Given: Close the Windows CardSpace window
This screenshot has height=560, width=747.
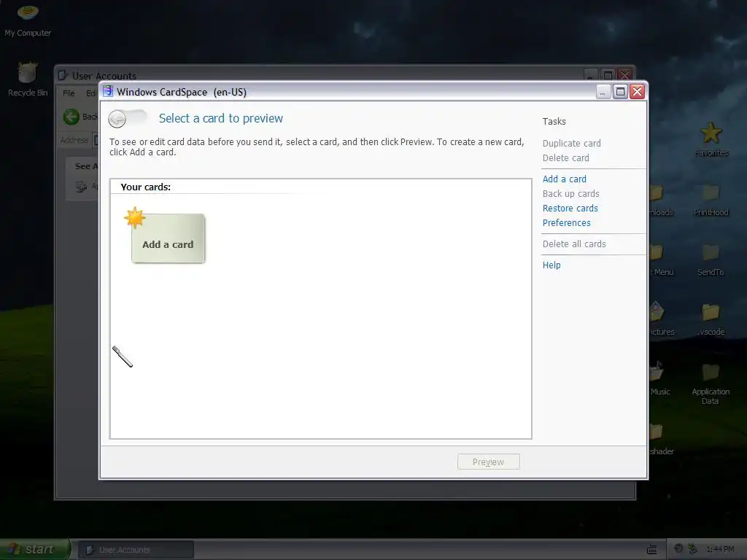Looking at the screenshot, I should pyautogui.click(x=638, y=91).
